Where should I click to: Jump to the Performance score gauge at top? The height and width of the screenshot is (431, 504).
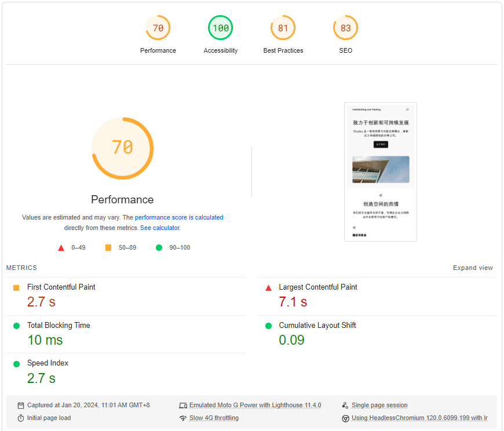click(x=158, y=28)
